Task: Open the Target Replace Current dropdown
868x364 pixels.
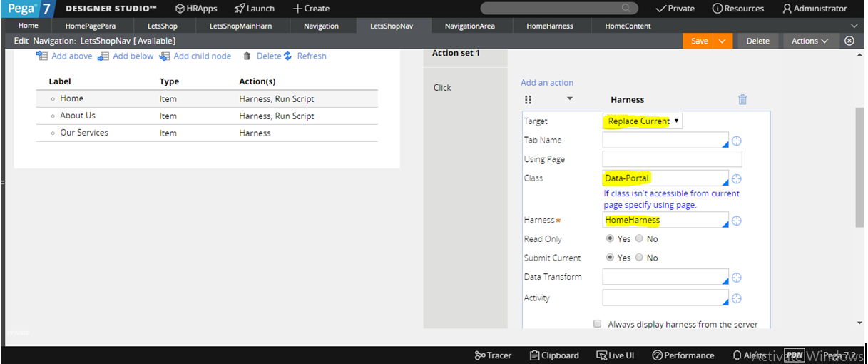Action: pos(643,121)
